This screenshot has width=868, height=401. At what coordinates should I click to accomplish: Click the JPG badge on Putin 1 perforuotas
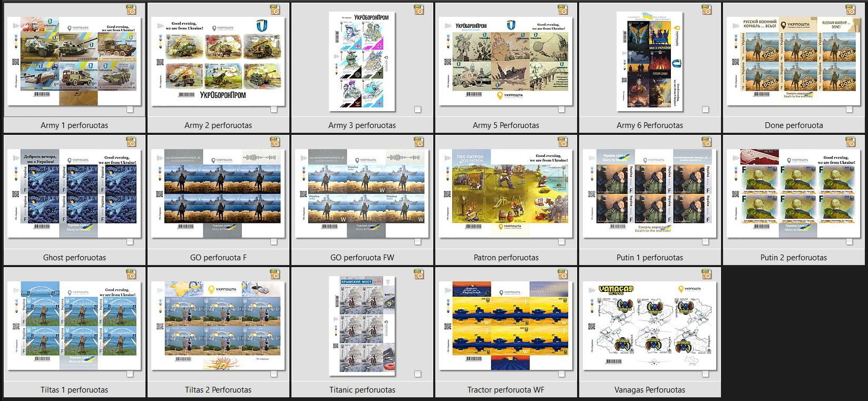coord(707,142)
